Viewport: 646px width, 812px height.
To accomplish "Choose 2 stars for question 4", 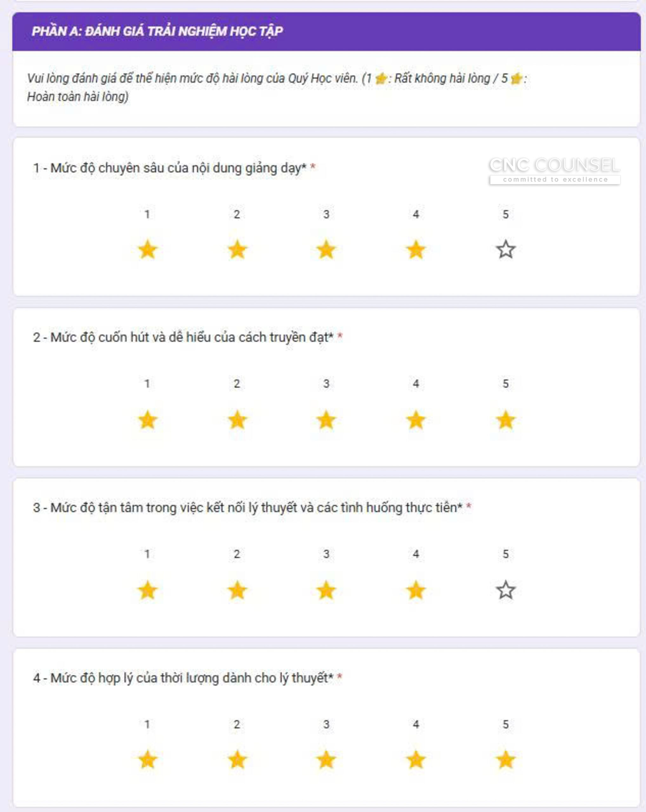I will click(237, 760).
